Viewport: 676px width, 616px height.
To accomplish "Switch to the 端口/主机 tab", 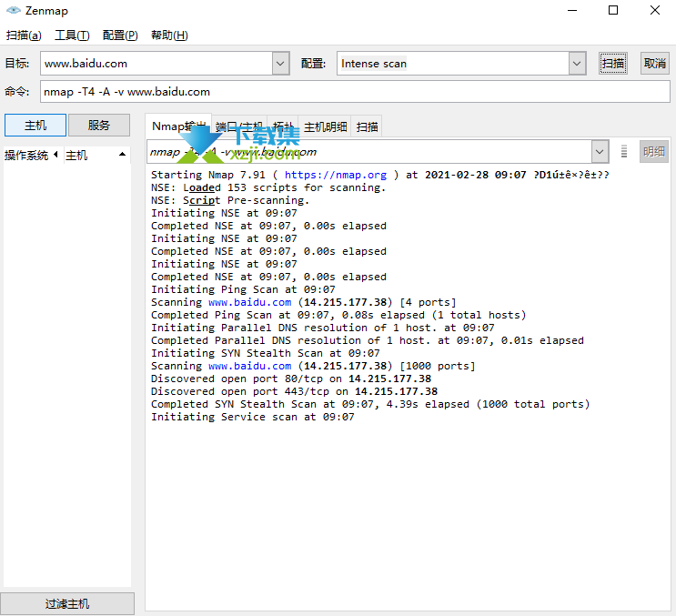I will tap(239, 126).
